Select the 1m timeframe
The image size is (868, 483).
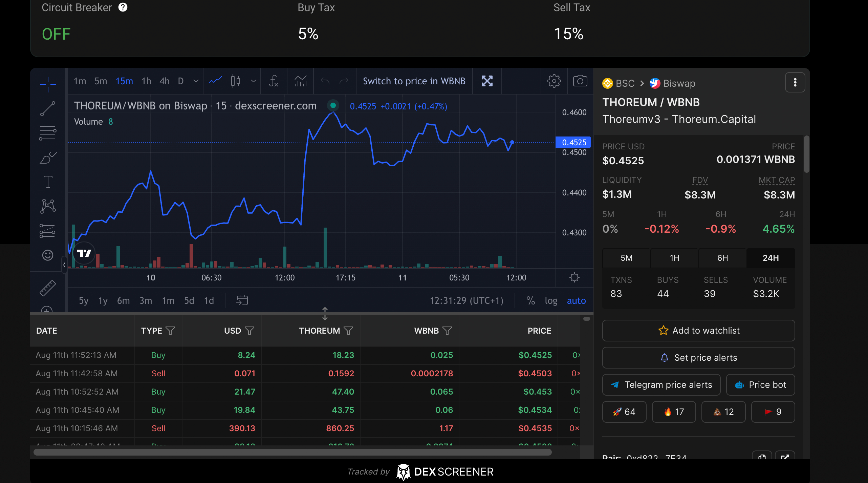[x=80, y=81]
